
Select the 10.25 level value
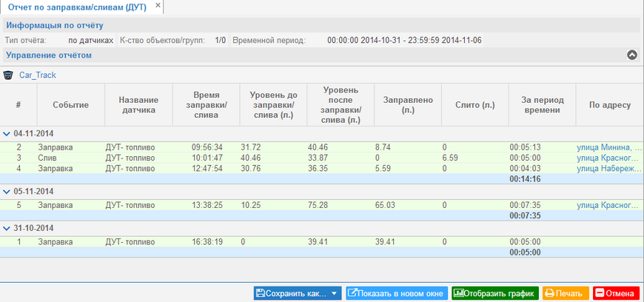click(x=250, y=205)
